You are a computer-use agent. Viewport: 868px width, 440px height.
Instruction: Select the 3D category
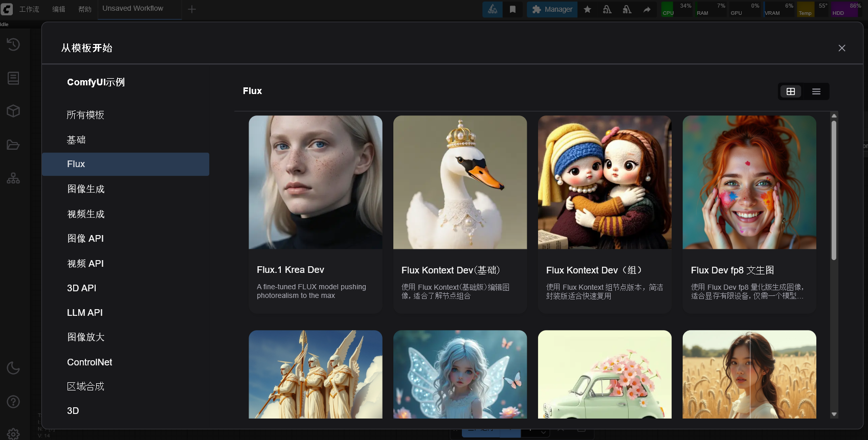point(125,411)
